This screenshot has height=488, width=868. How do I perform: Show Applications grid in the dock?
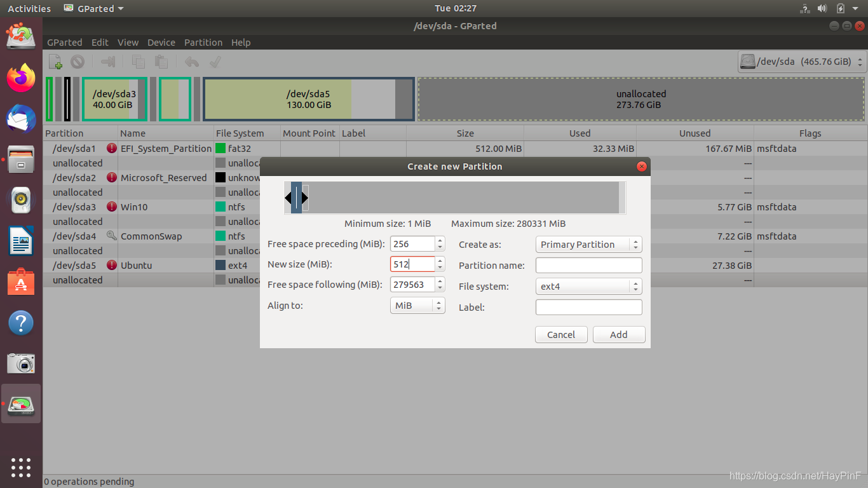21,467
